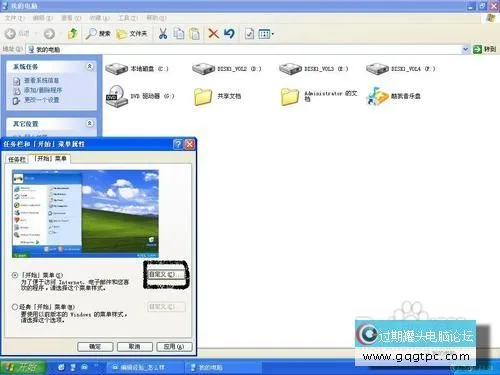Open the View (查看) menu
Viewport: 500px width, 375px height.
click(x=71, y=18)
